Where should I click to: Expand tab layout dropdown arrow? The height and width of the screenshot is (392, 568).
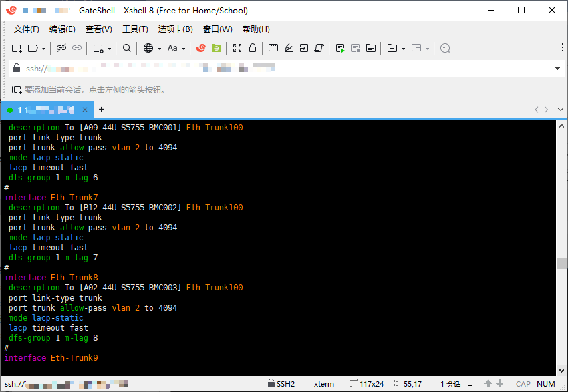(428, 49)
